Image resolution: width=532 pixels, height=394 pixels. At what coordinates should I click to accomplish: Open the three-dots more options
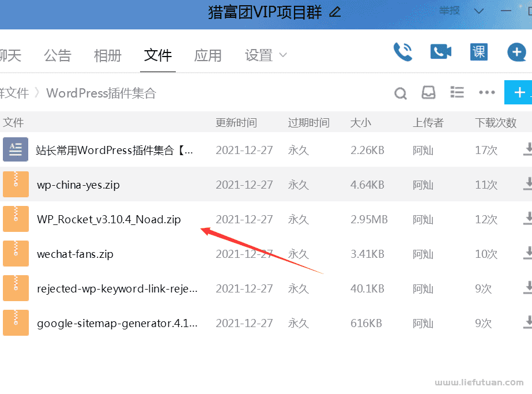486,92
